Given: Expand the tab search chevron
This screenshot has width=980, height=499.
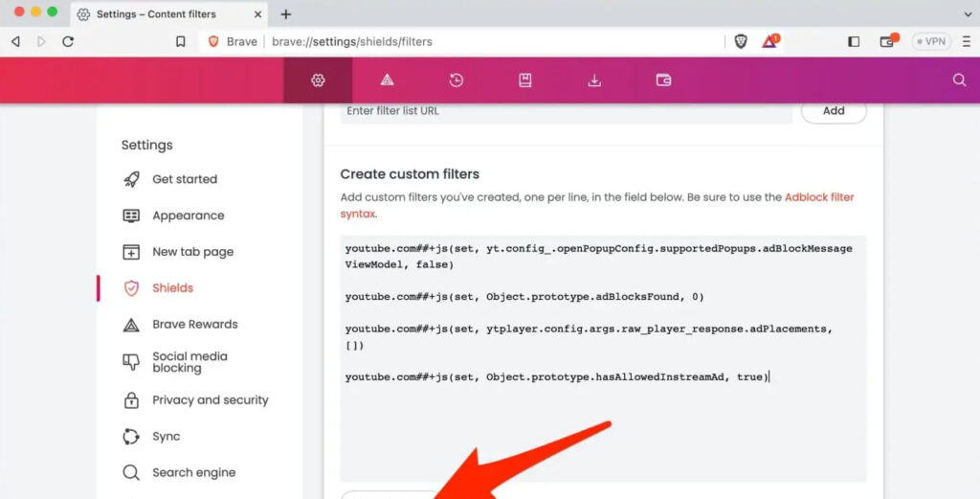Looking at the screenshot, I should click(968, 13).
